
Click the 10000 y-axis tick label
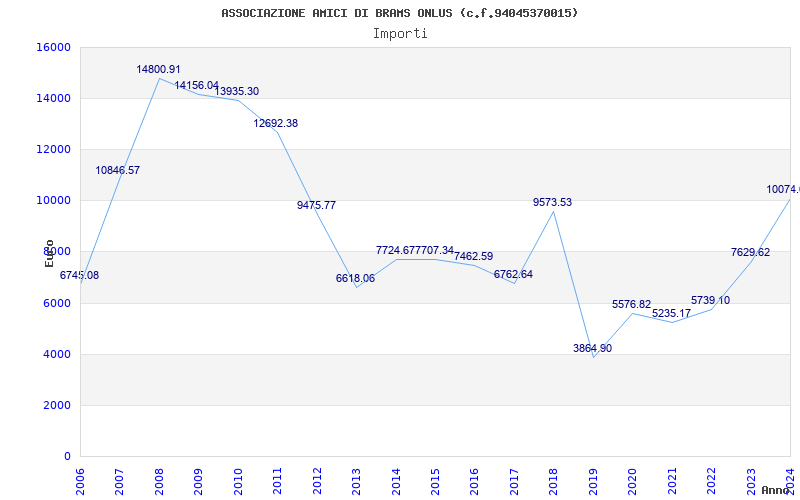(54, 201)
